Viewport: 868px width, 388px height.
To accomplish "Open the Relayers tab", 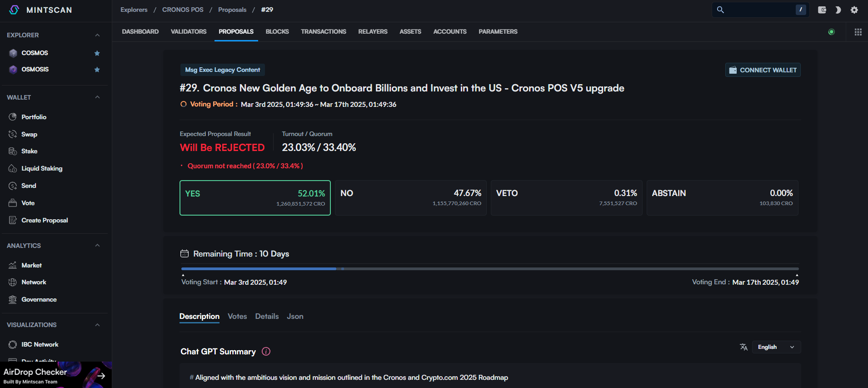I will [373, 32].
